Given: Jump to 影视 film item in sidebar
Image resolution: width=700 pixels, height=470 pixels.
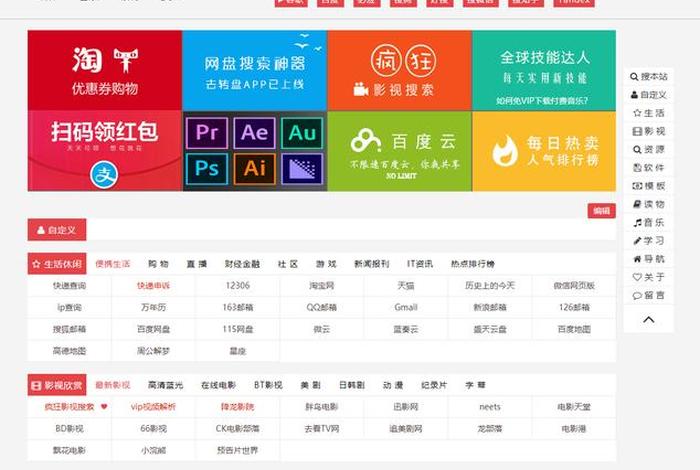Looking at the screenshot, I should [649, 132].
